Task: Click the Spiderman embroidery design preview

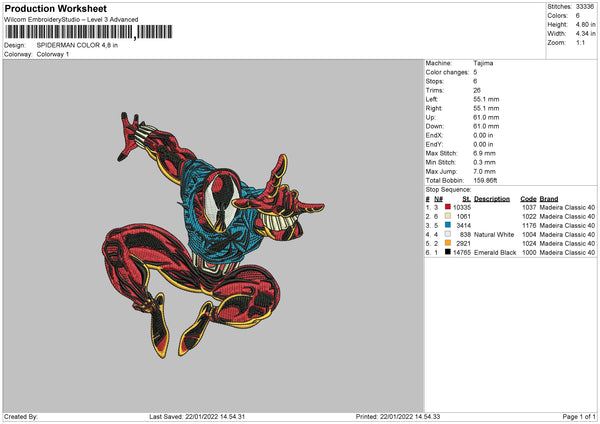Action: (x=213, y=235)
